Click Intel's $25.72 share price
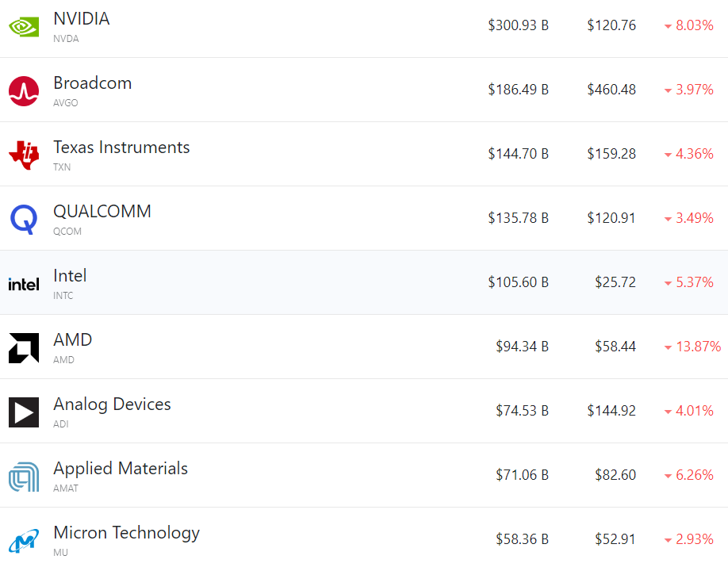Image resolution: width=728 pixels, height=571 pixels. [x=615, y=282]
